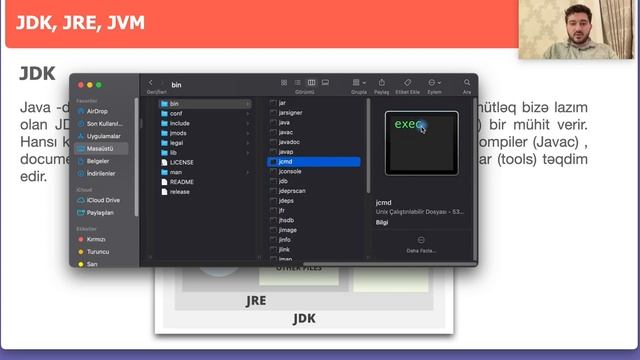Click the bin files column scrollbar
Screen dimensions: 640x360
pos(369,146)
